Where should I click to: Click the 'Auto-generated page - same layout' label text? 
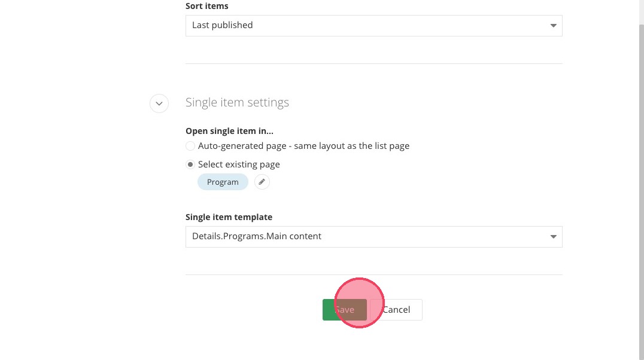point(303,146)
